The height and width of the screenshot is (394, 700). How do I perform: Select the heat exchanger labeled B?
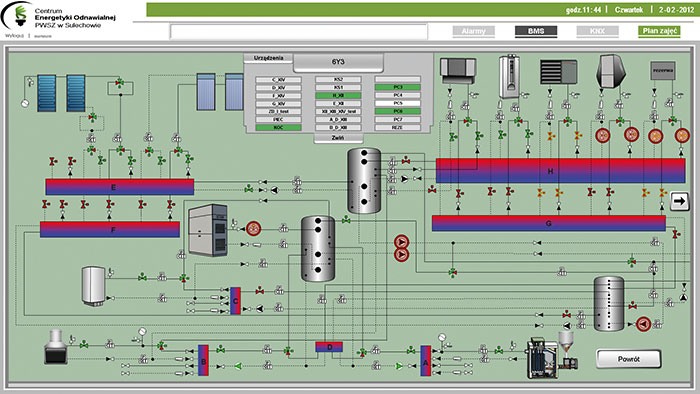(203, 361)
